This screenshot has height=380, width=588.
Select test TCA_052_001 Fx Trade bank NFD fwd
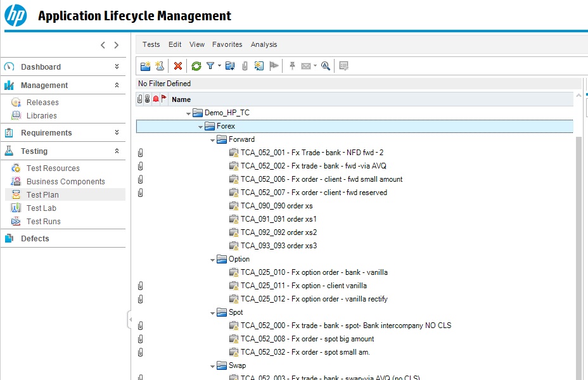pos(312,153)
